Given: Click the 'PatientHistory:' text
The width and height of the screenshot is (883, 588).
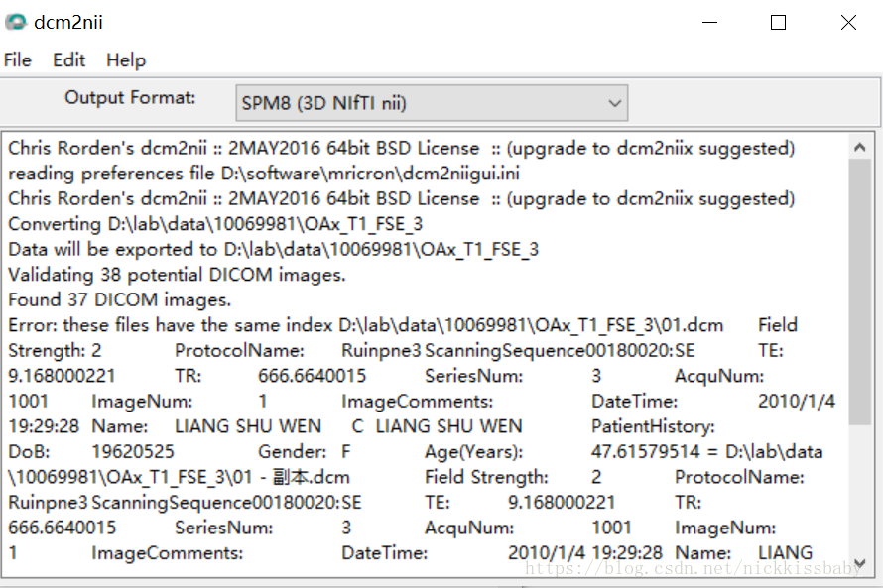Looking at the screenshot, I should pos(653,426).
